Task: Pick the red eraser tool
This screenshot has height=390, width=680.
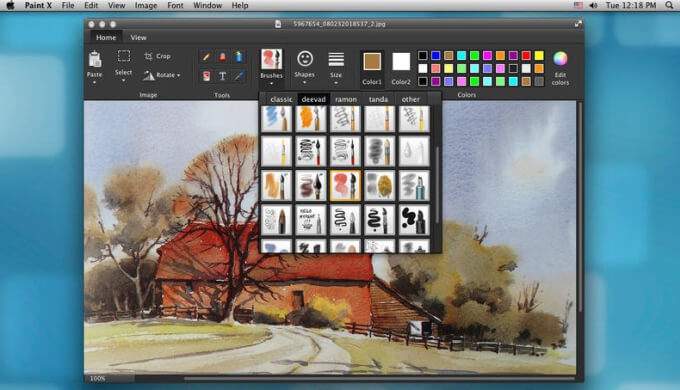Action: coord(222,56)
